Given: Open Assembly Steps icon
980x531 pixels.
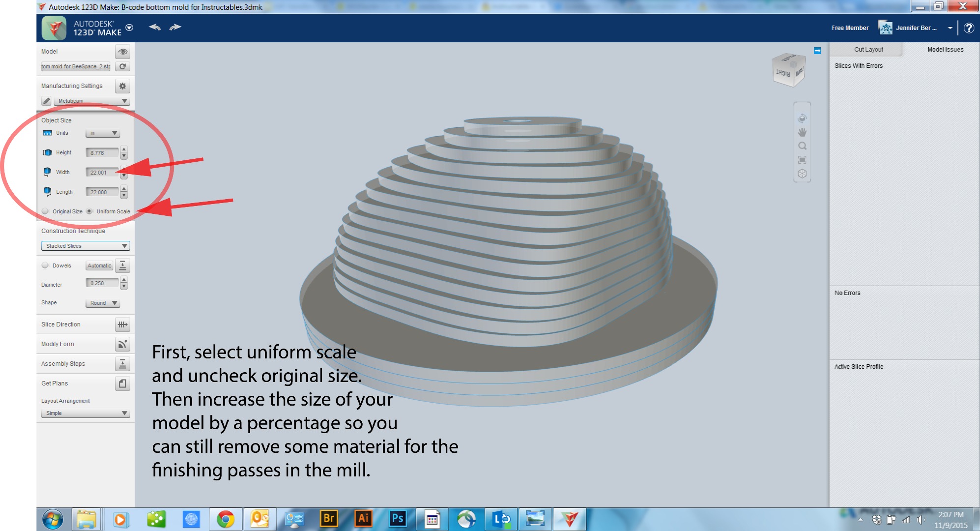Looking at the screenshot, I should [122, 364].
